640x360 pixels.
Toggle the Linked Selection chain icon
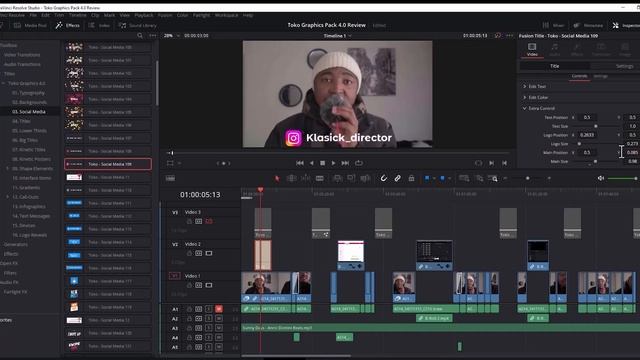(398, 178)
